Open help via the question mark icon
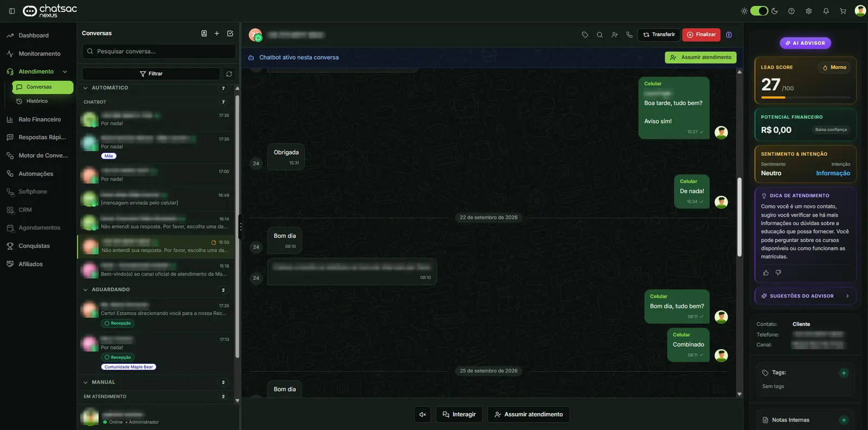Image resolution: width=868 pixels, height=430 pixels. coord(792,11)
